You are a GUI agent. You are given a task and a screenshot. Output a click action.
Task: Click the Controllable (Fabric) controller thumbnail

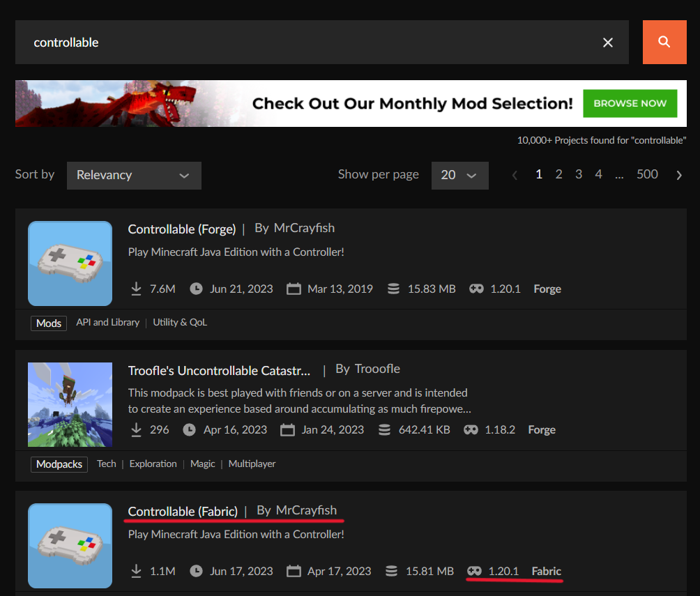coord(70,546)
